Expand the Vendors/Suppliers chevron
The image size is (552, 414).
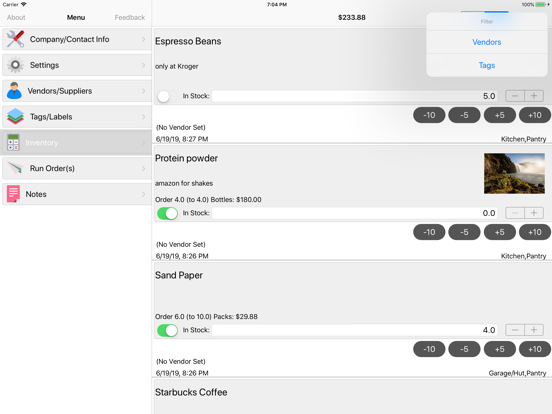click(144, 91)
